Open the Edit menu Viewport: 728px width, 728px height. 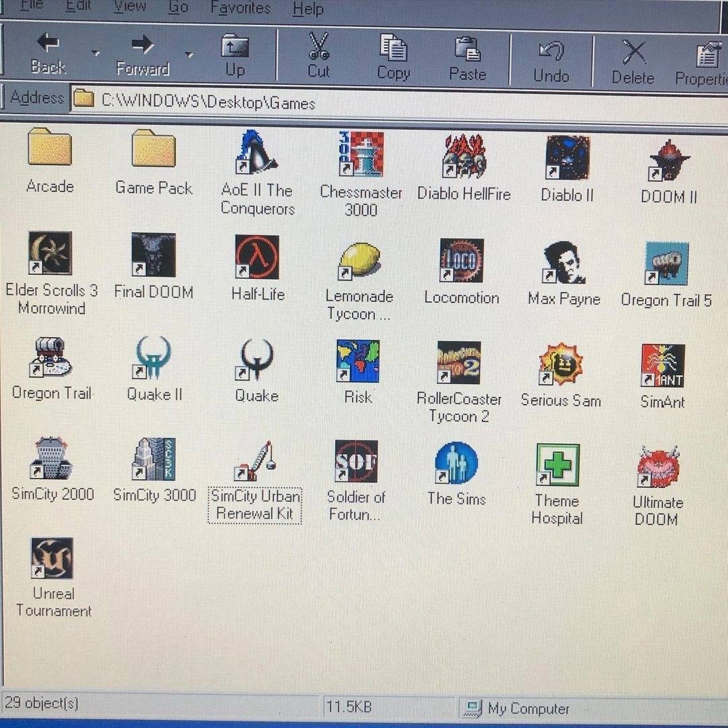[x=78, y=5]
